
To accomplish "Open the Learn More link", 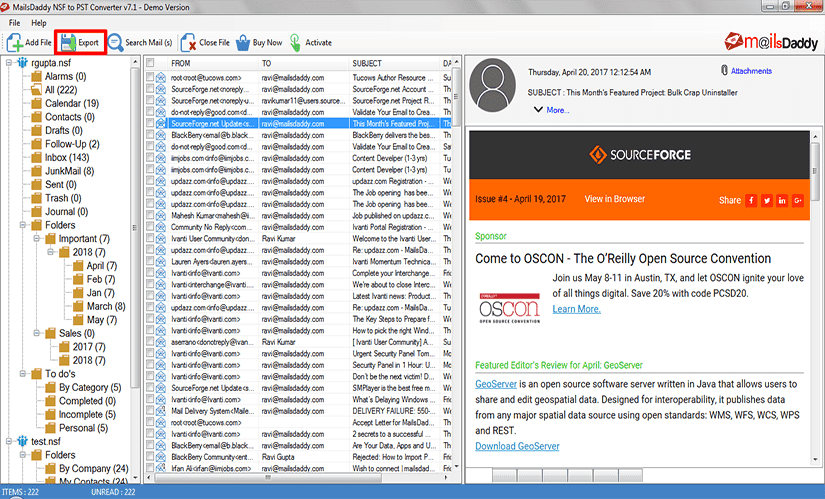I will [576, 309].
